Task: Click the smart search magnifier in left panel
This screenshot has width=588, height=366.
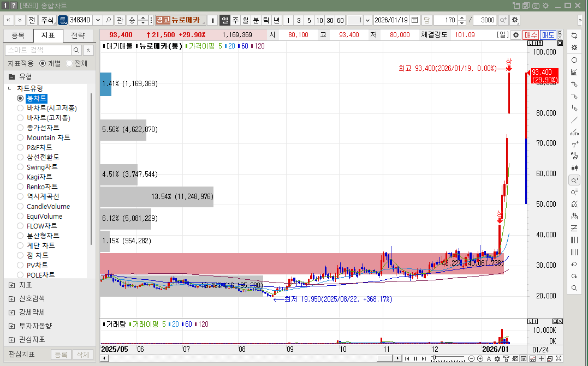Action: point(76,50)
